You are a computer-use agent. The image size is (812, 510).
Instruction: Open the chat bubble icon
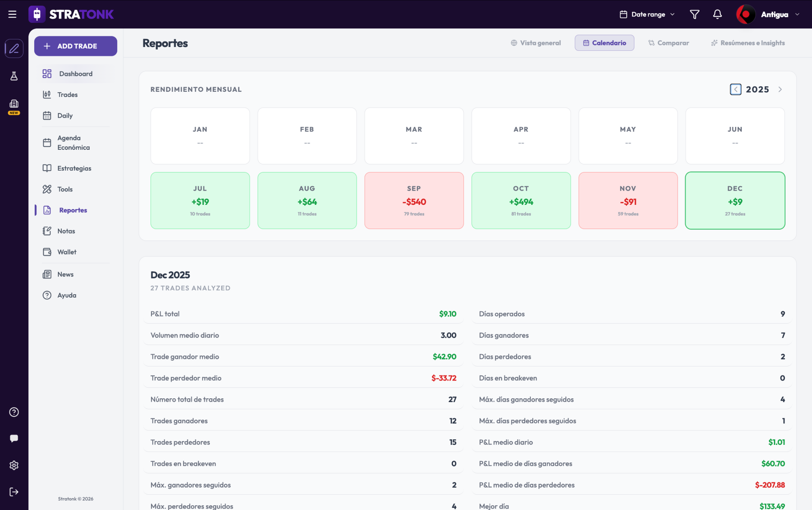pos(14,438)
